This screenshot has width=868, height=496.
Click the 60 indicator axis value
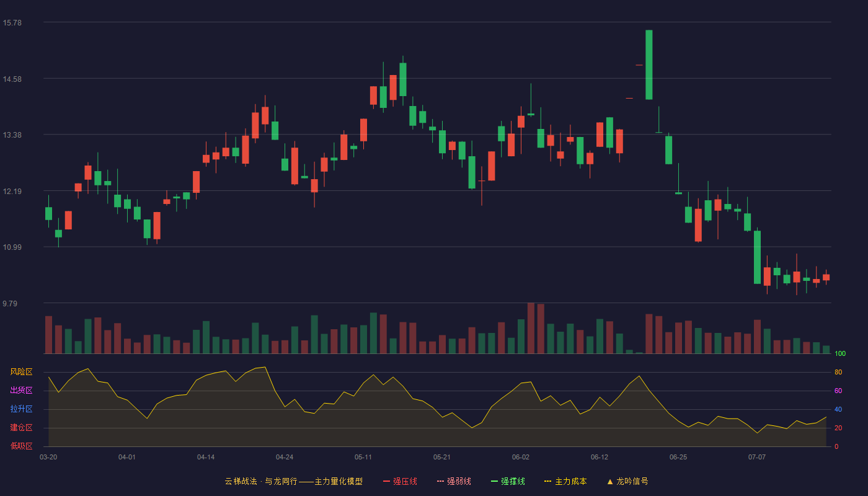[838, 391]
